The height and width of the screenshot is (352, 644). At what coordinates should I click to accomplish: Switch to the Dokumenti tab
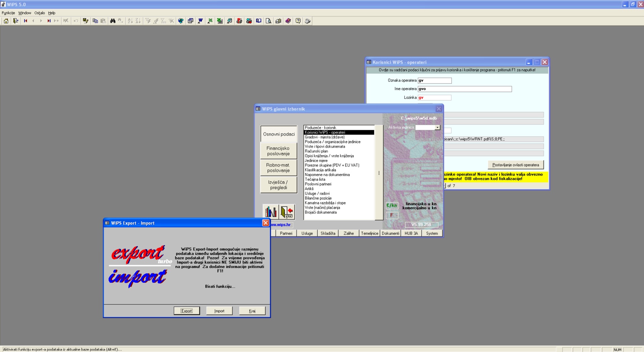tap(390, 233)
